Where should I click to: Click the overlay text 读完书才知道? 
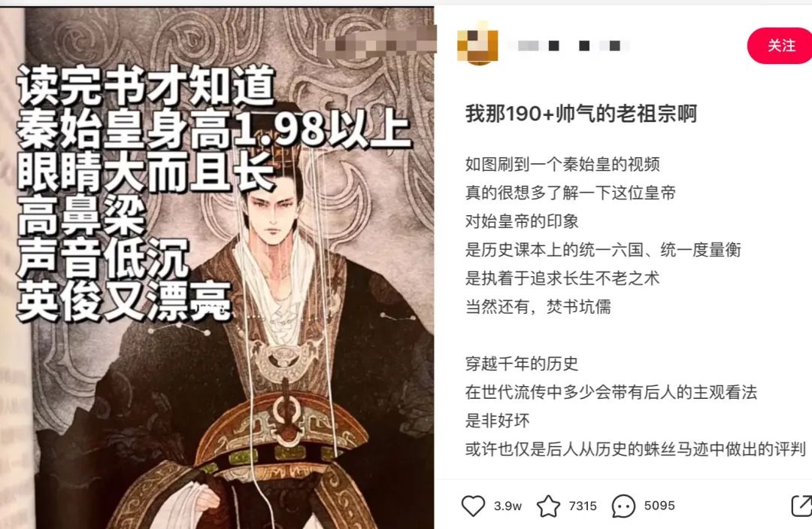coord(146,86)
